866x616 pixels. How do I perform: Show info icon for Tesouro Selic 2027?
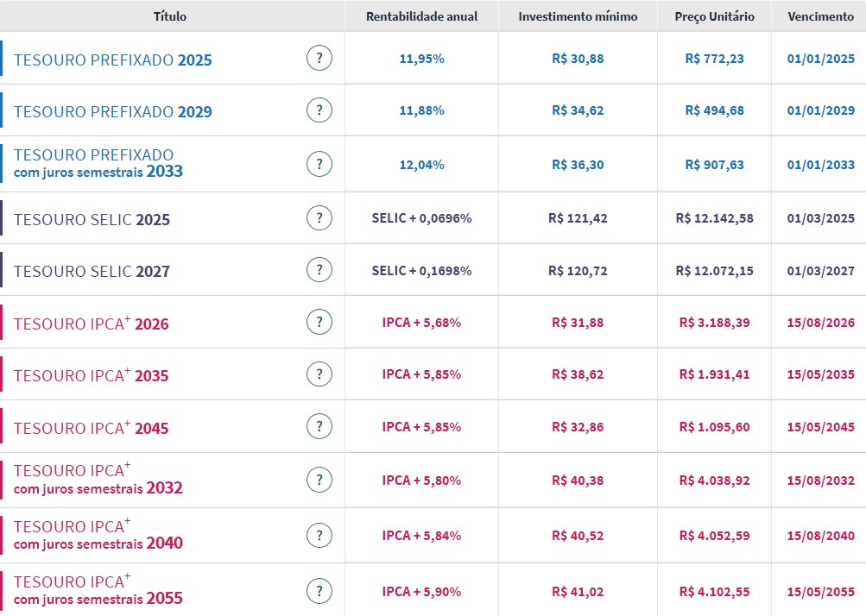tap(319, 270)
